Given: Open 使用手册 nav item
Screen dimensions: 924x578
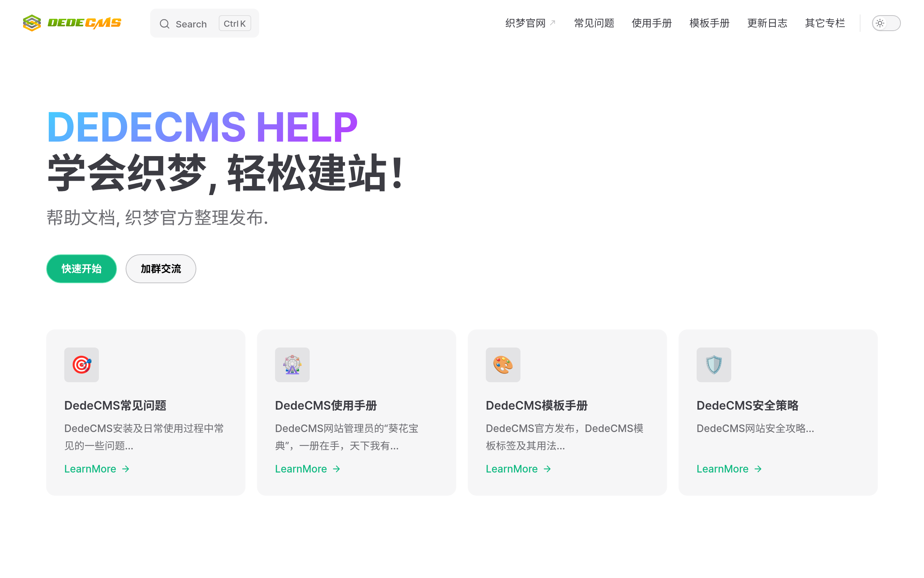Looking at the screenshot, I should (x=652, y=23).
